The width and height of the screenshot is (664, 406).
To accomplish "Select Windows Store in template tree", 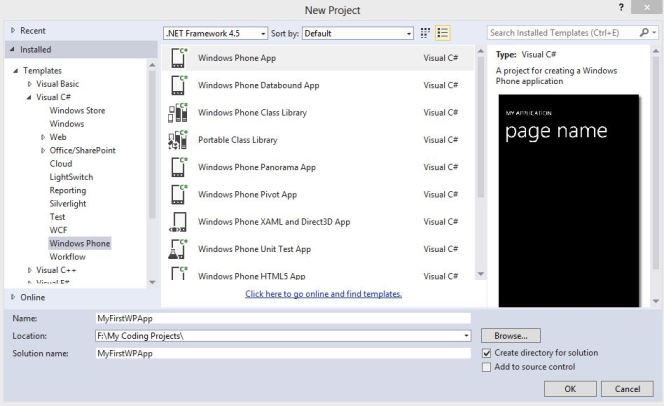I will 77,110.
